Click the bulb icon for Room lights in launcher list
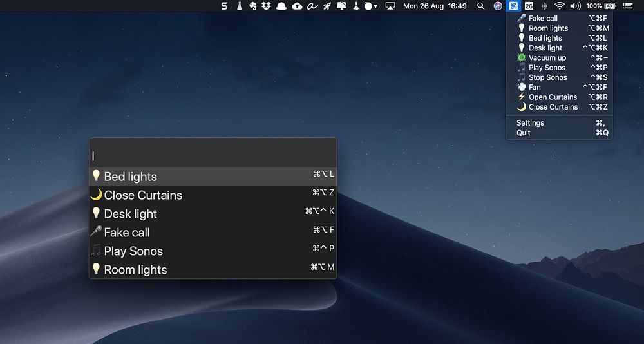Viewport: 644px width, 344px height. pyautogui.click(x=96, y=269)
